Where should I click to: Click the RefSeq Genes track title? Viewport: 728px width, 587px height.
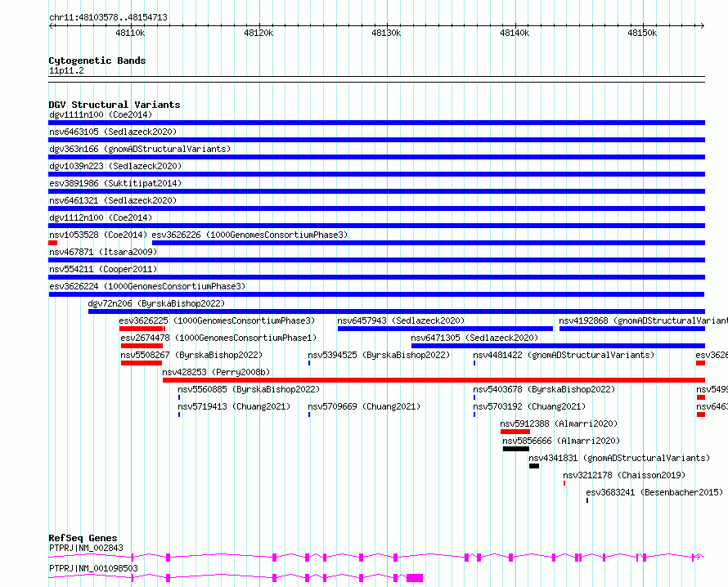coord(83,538)
